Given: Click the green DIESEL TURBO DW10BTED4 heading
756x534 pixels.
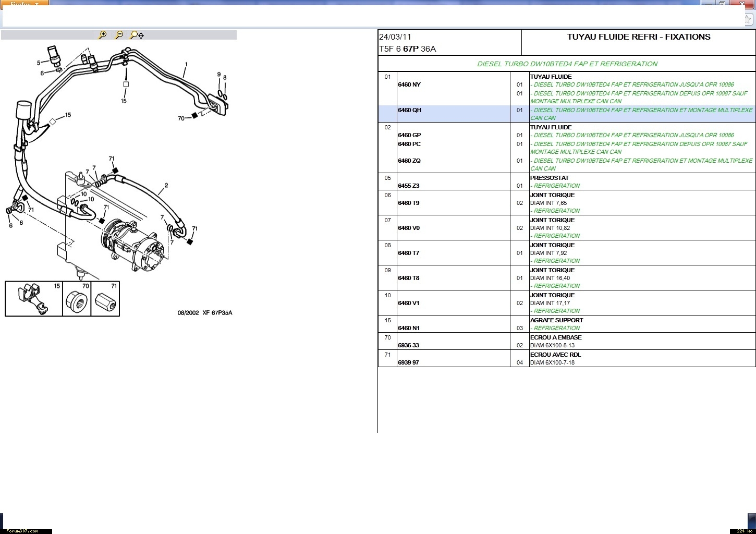Looking at the screenshot, I should tap(567, 64).
